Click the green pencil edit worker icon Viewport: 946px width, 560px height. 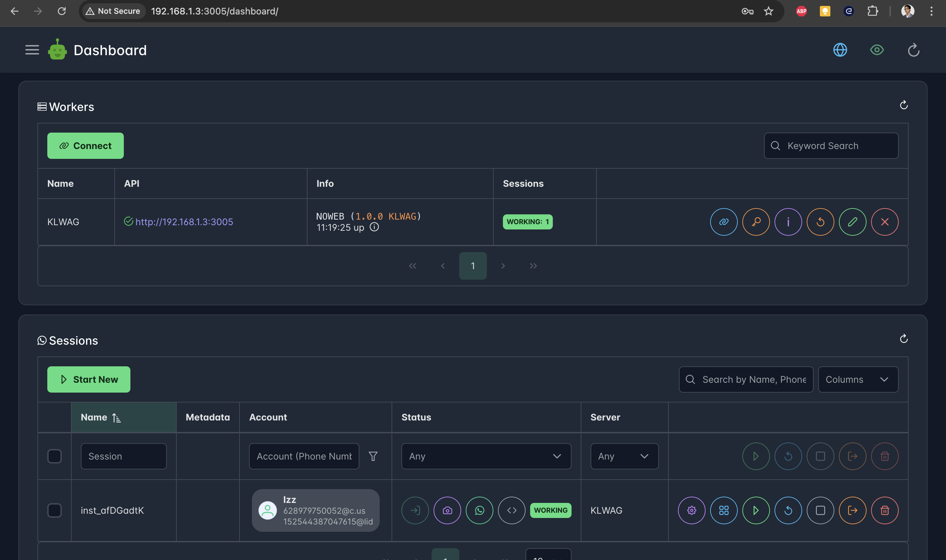852,222
